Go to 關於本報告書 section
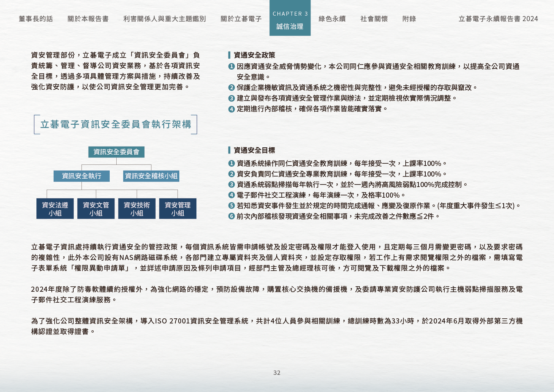The height and width of the screenshot is (392, 554). [88, 19]
